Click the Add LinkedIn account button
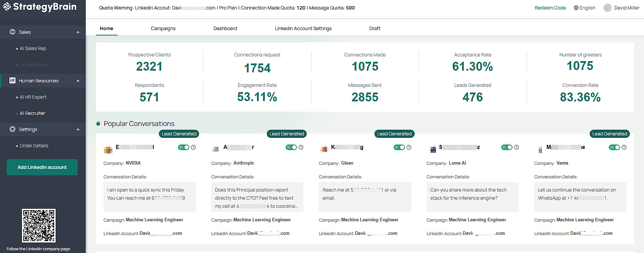The width and height of the screenshot is (644, 253). tap(42, 167)
